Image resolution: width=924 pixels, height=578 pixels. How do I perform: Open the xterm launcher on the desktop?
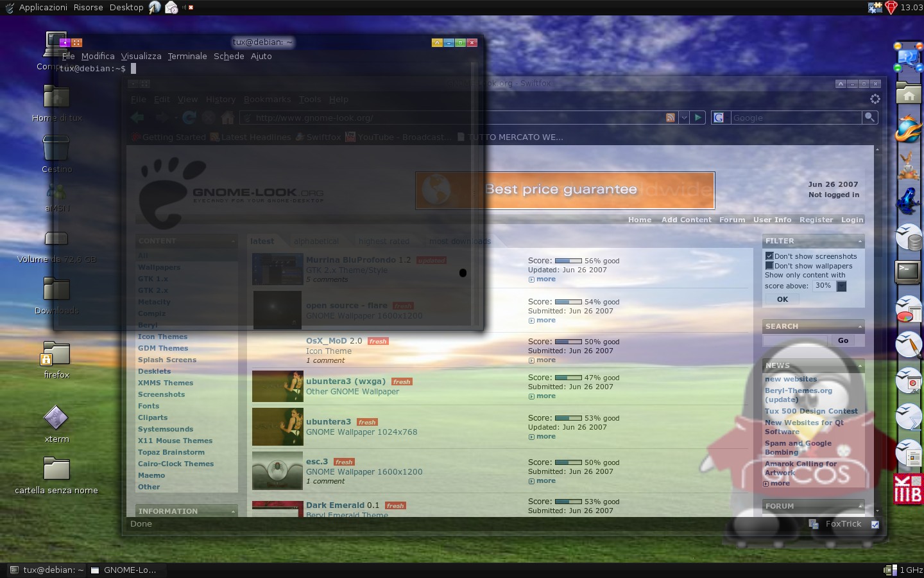coord(56,417)
